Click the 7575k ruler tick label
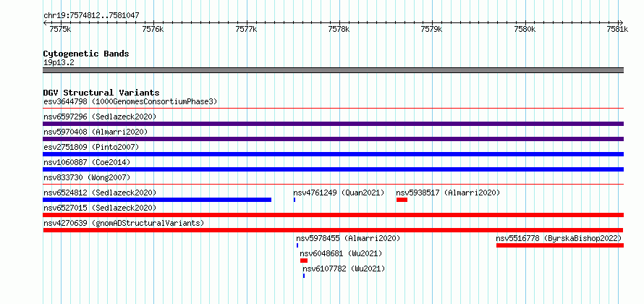This screenshot has height=304, width=644. coord(60,29)
